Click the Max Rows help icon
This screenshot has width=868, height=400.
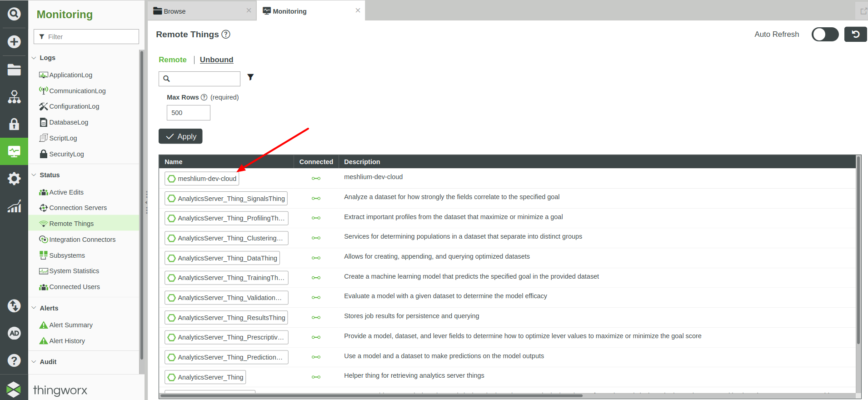pyautogui.click(x=204, y=97)
